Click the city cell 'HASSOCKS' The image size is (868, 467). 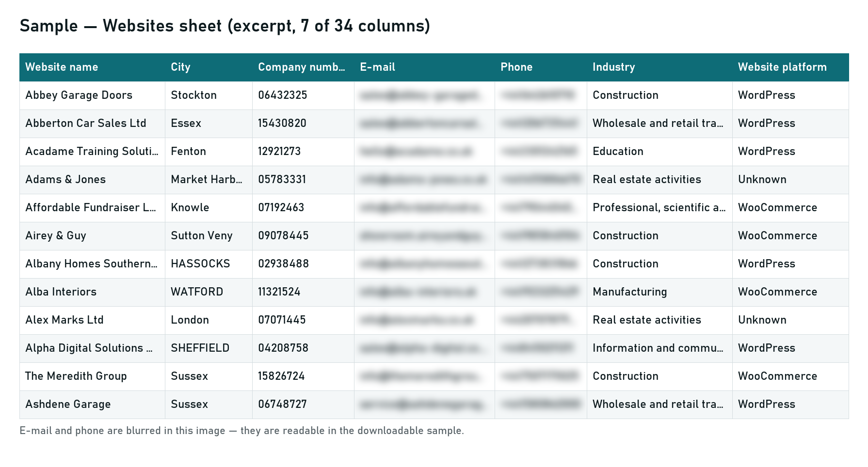click(x=209, y=264)
